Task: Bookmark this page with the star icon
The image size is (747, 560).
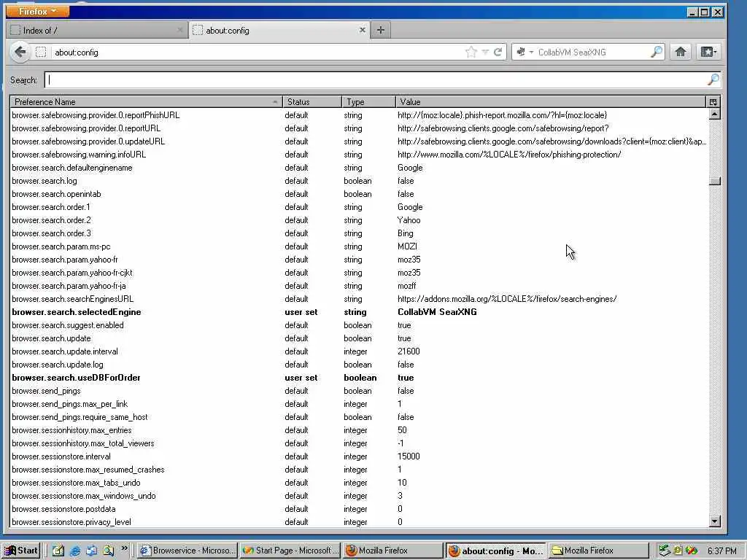Action: click(471, 52)
